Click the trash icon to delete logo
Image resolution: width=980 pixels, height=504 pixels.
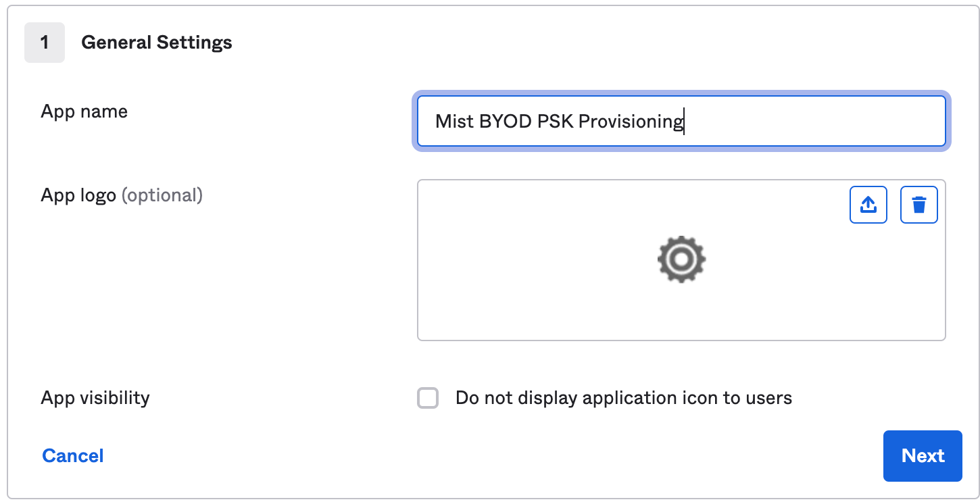[x=918, y=205]
